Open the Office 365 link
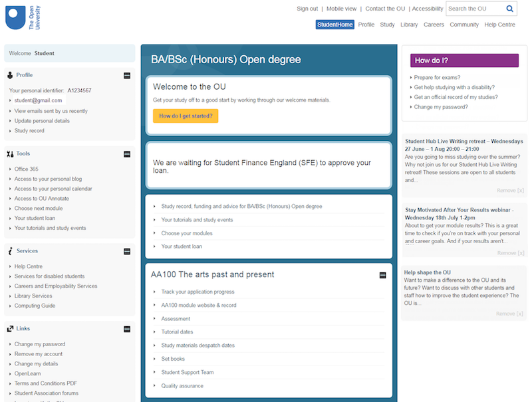This screenshot has width=532, height=402. pyautogui.click(x=27, y=169)
